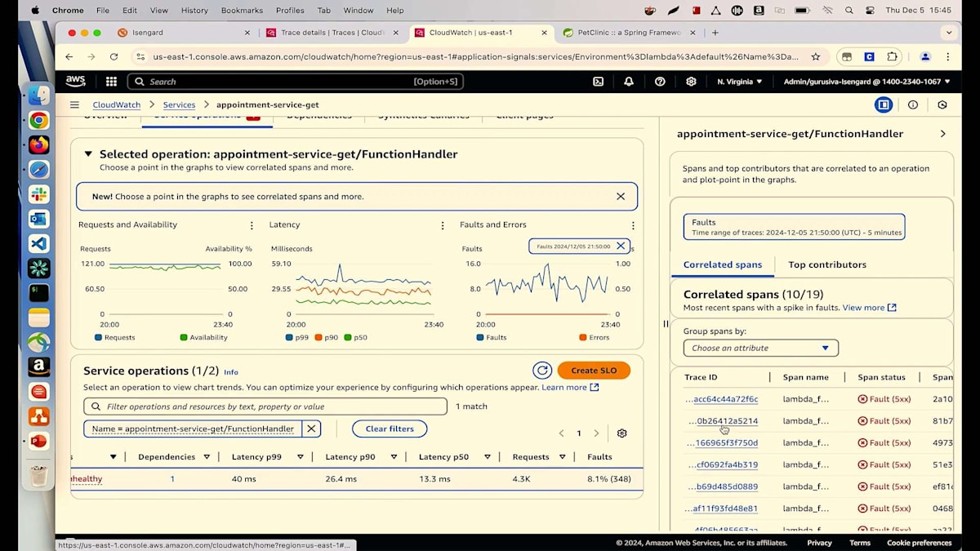
Task: Open Chrome extensions puzzle icon
Action: click(x=892, y=56)
